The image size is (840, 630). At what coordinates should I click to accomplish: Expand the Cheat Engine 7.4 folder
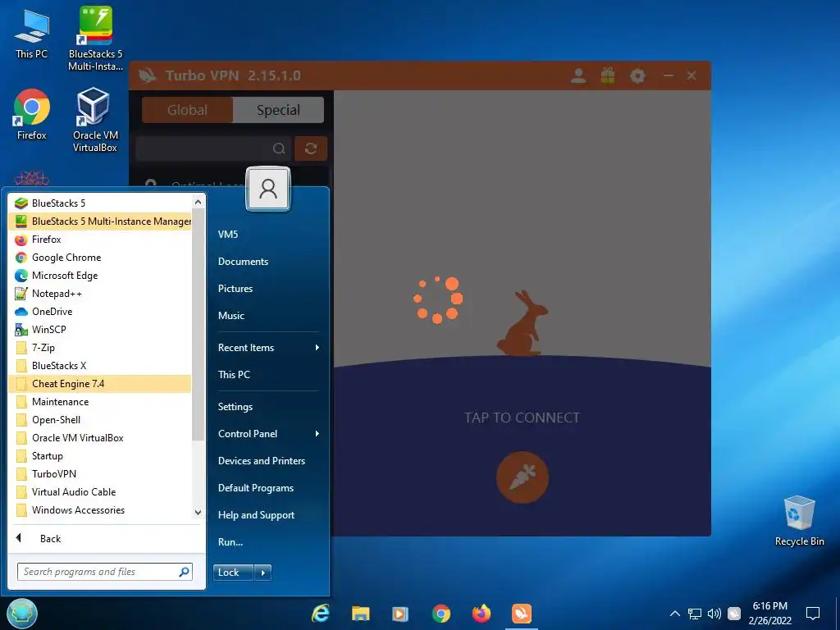[x=100, y=384]
